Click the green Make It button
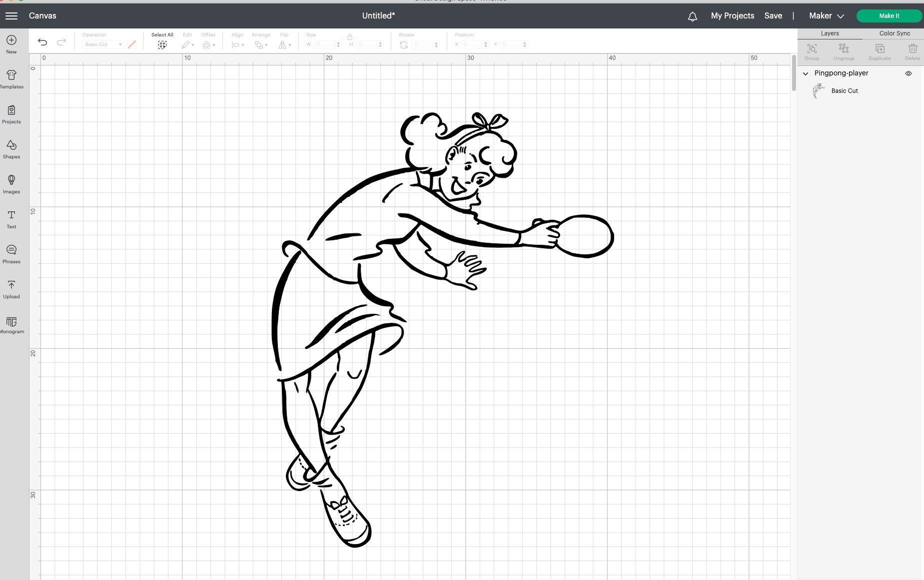Viewport: 924px width, 580px height. point(889,15)
